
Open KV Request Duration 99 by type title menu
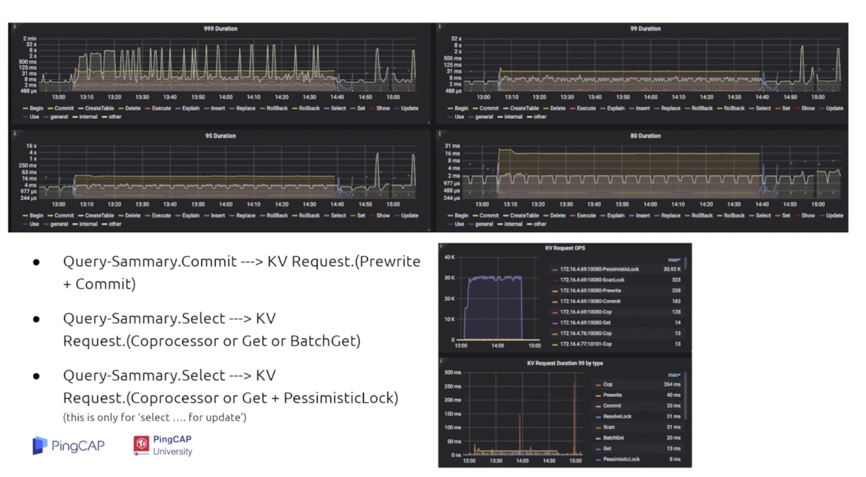(x=564, y=364)
